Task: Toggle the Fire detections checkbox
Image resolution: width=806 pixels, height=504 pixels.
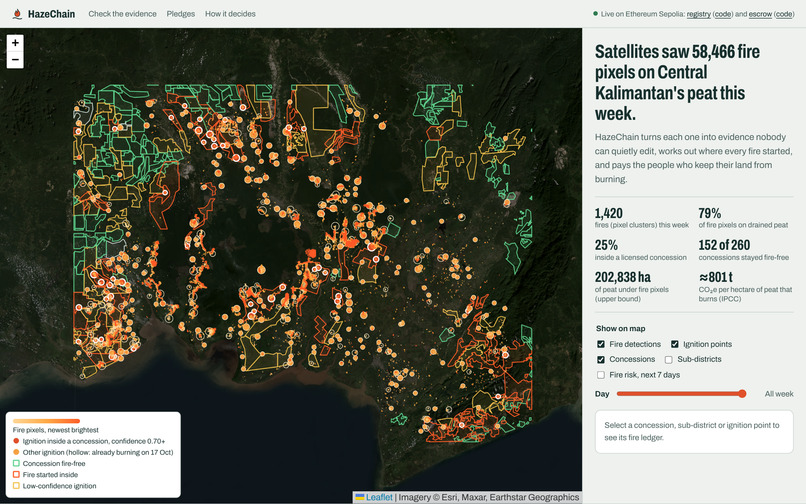Action: [x=600, y=344]
